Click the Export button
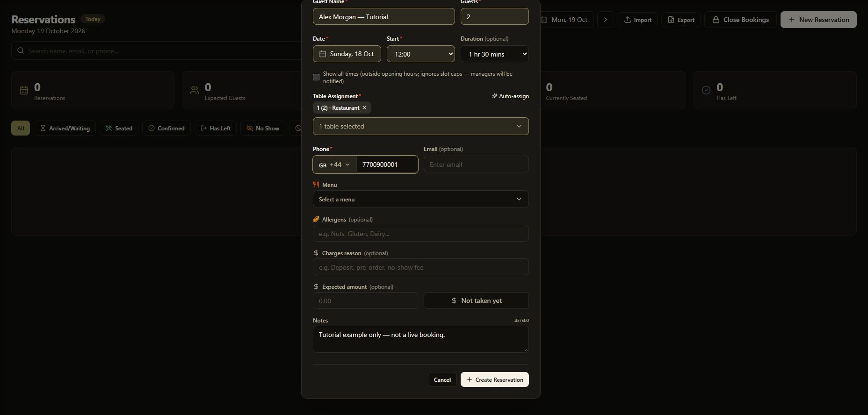 pyautogui.click(x=681, y=20)
